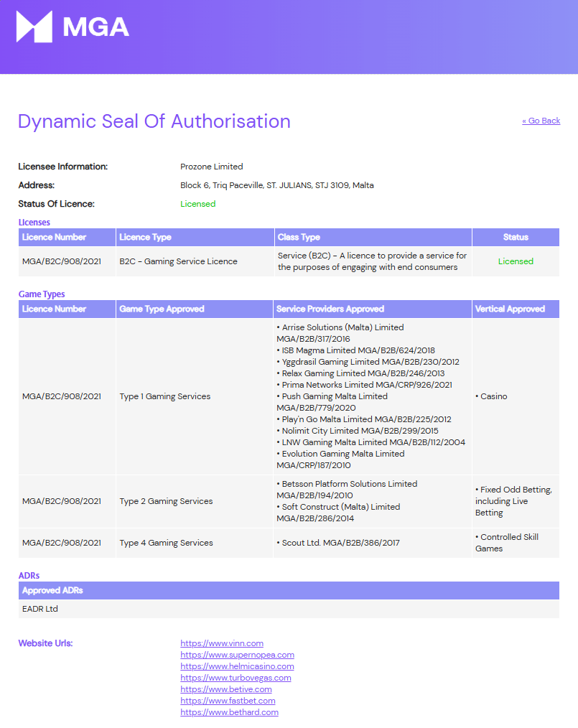This screenshot has width=578, height=728.
Task: Click the Game Types section heading
Action: pyautogui.click(x=42, y=294)
